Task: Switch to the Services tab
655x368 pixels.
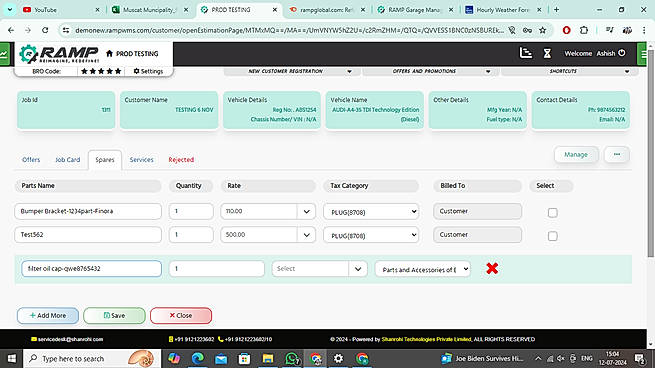Action: (x=141, y=160)
